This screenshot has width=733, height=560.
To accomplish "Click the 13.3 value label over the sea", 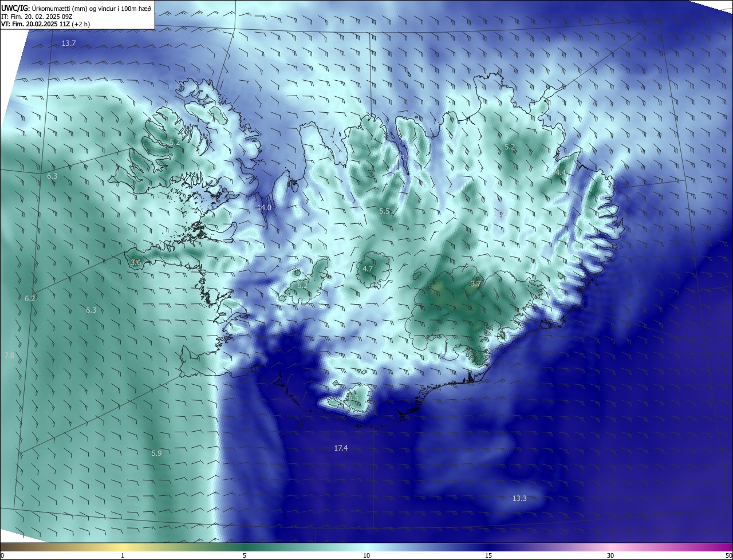I will tap(519, 498).
